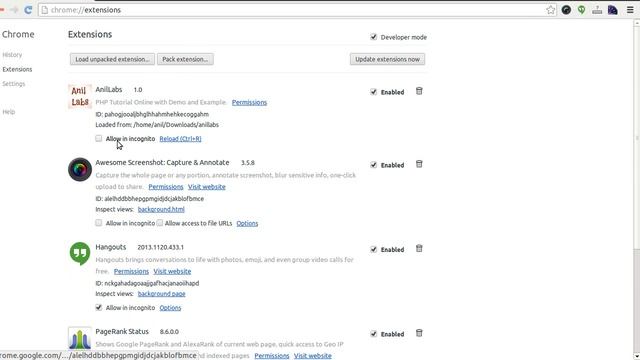Image resolution: width=640 pixels, height=360 pixels.
Task: Click Update extensions now
Action: (387, 59)
